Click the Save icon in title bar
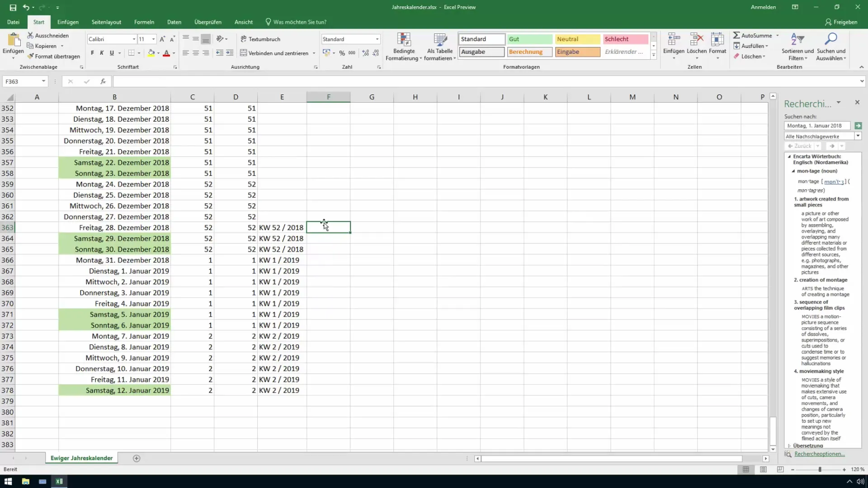 pos(13,7)
